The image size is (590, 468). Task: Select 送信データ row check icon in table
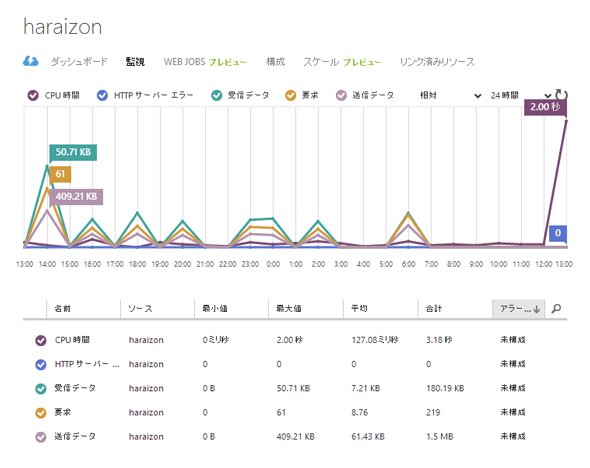click(x=41, y=437)
